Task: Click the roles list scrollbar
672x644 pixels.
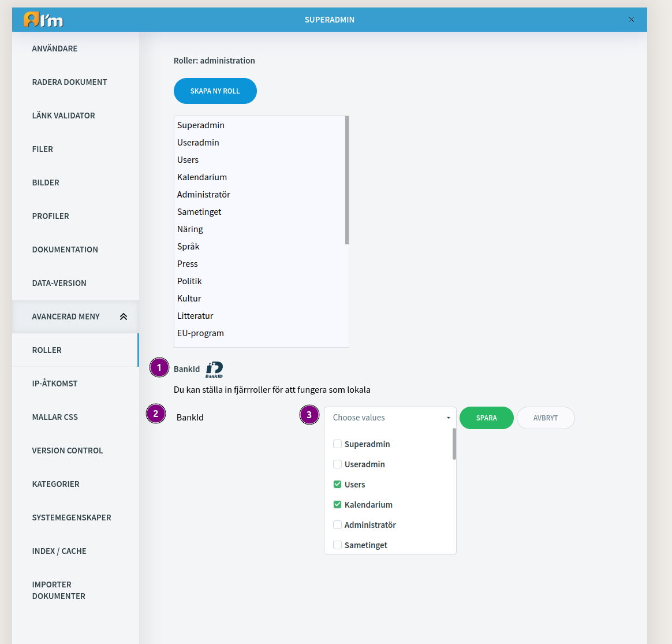Action: pyautogui.click(x=347, y=180)
